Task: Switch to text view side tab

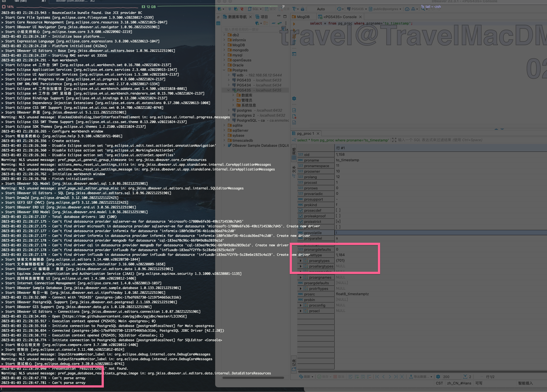Action: [294, 171]
